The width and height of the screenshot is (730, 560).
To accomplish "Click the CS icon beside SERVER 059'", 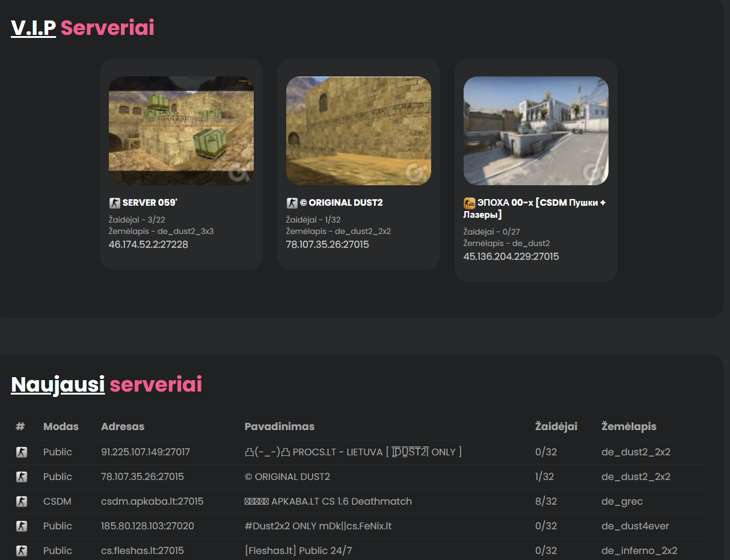I will click(x=114, y=203).
